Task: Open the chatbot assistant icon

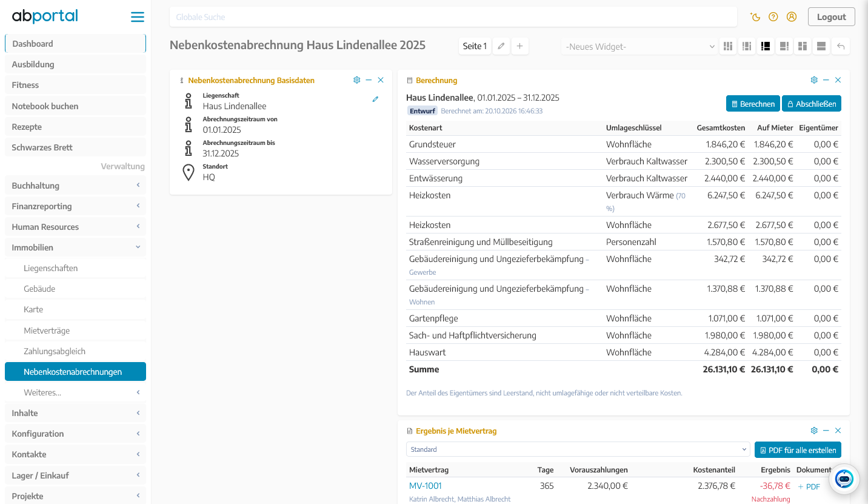Action: click(844, 479)
